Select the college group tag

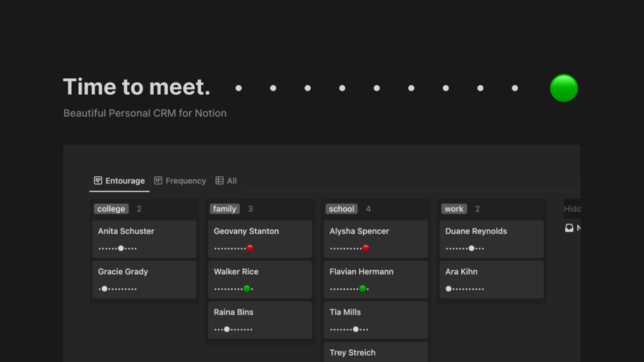111,209
